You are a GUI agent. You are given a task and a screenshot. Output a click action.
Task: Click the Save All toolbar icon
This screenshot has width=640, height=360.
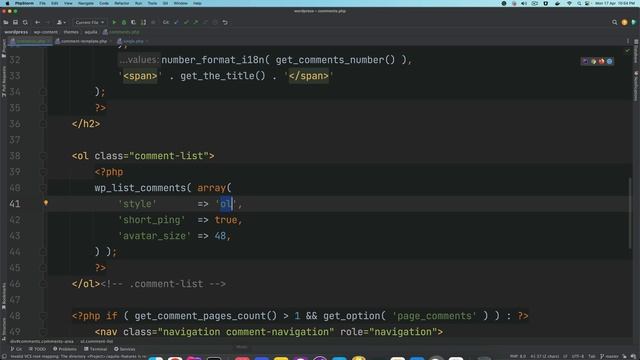16,22
